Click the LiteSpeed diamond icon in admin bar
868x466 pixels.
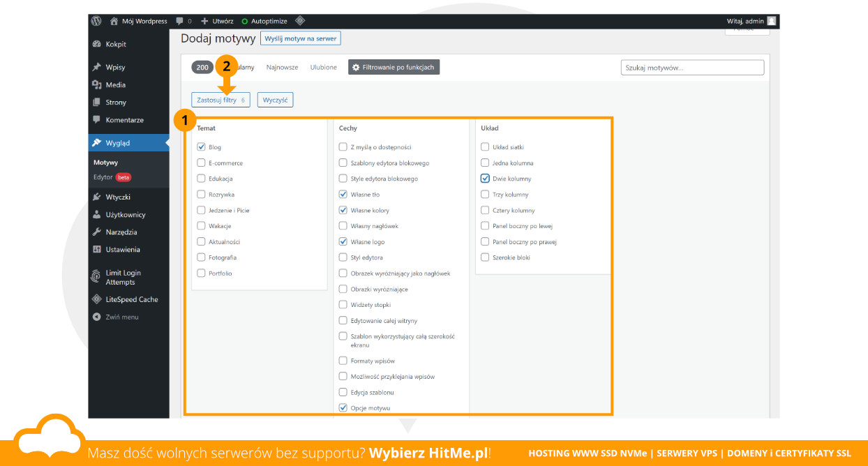[300, 21]
